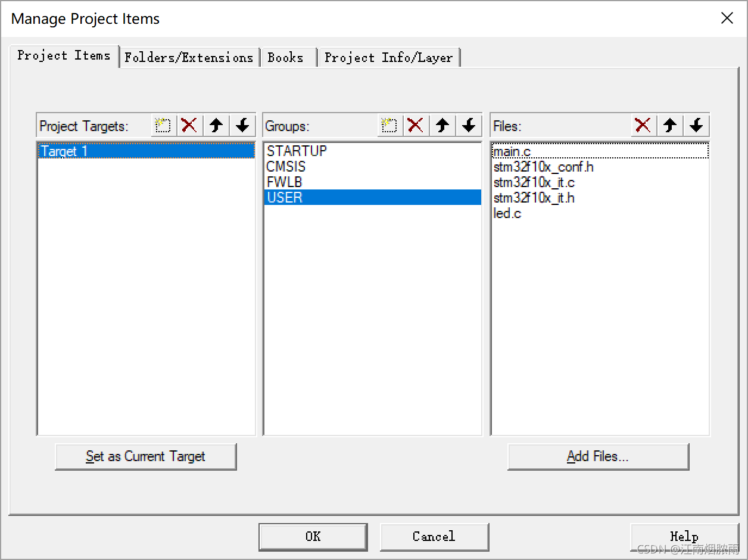Select stm32f10x_conf.h file

point(600,167)
